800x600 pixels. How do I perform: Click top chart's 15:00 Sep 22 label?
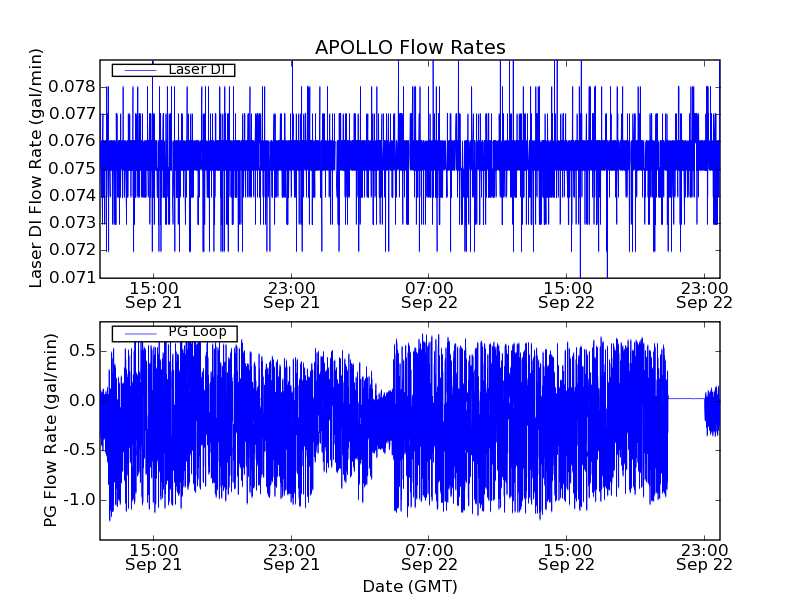(x=566, y=296)
